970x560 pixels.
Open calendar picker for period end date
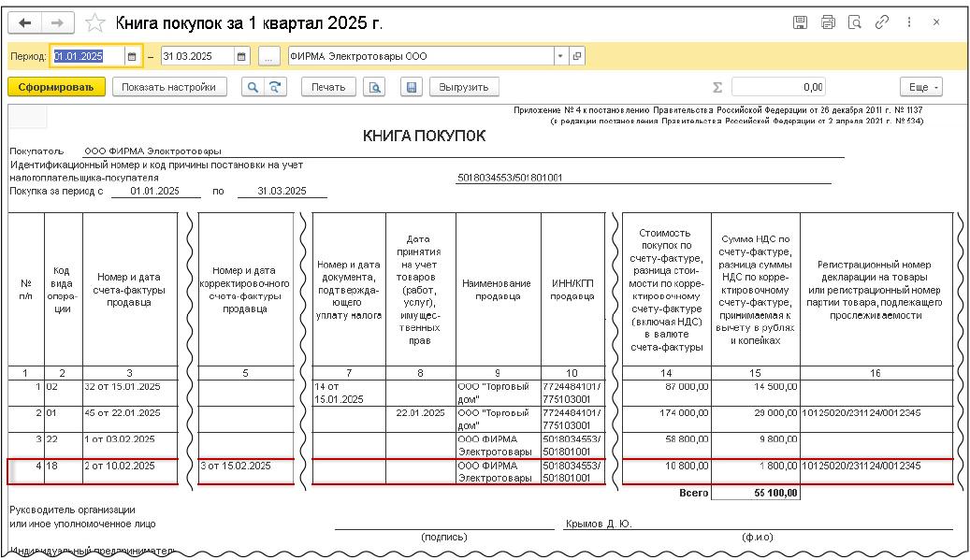point(241,56)
